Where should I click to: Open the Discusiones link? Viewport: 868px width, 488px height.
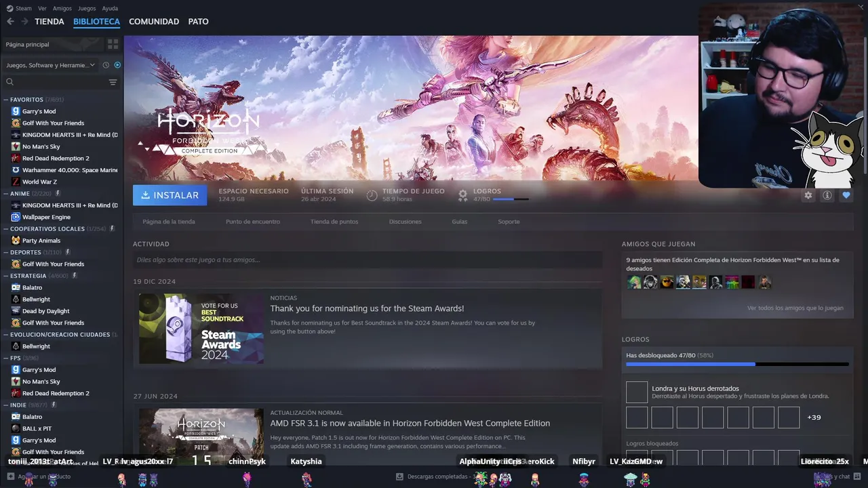coord(406,222)
